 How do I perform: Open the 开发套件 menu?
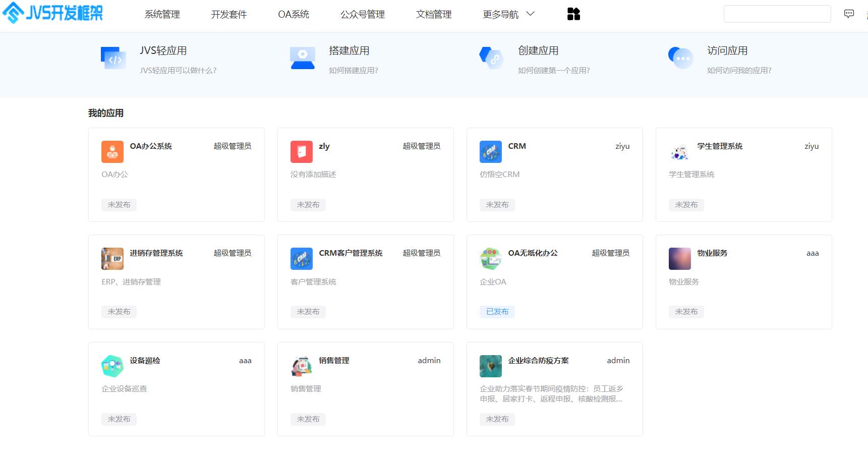pyautogui.click(x=229, y=15)
